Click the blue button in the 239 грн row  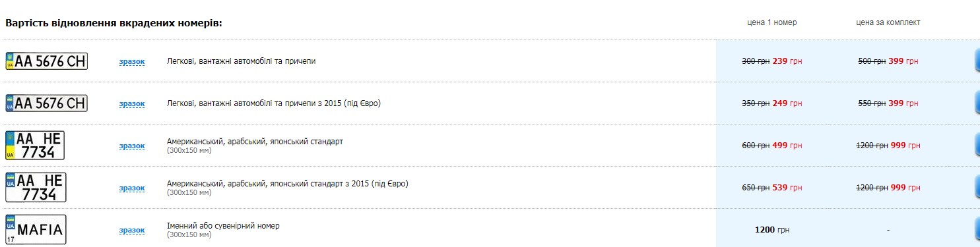pos(977,61)
